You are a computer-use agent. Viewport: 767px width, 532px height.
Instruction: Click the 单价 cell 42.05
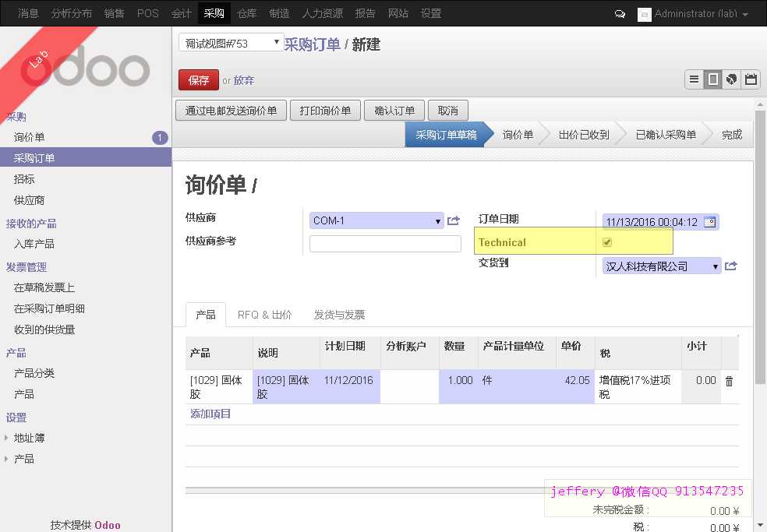coord(576,386)
